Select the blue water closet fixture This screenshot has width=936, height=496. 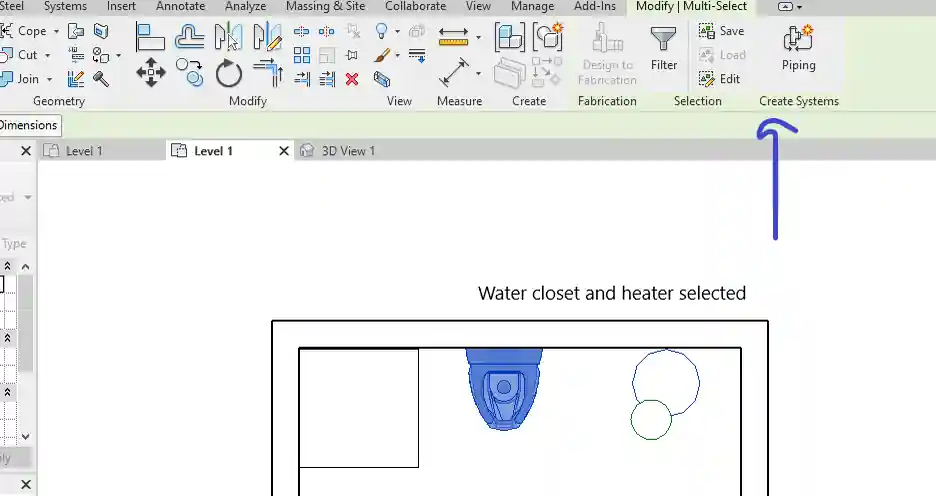pos(504,389)
